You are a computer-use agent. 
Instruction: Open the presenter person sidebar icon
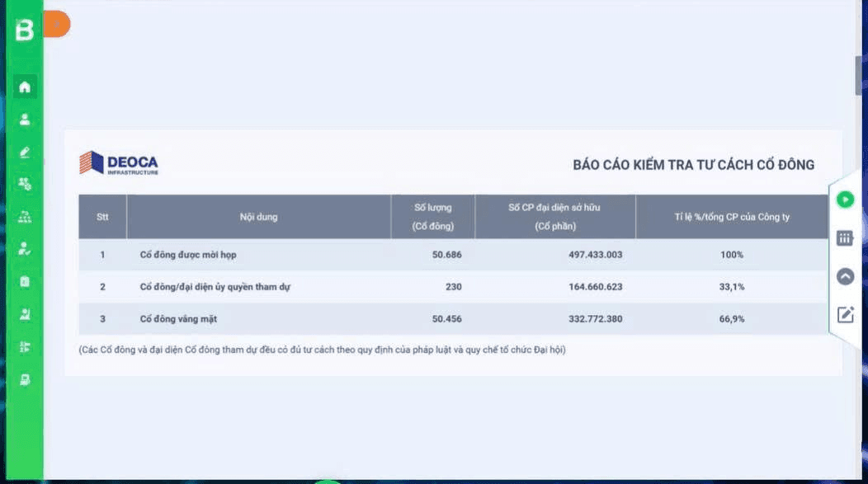coord(25,314)
